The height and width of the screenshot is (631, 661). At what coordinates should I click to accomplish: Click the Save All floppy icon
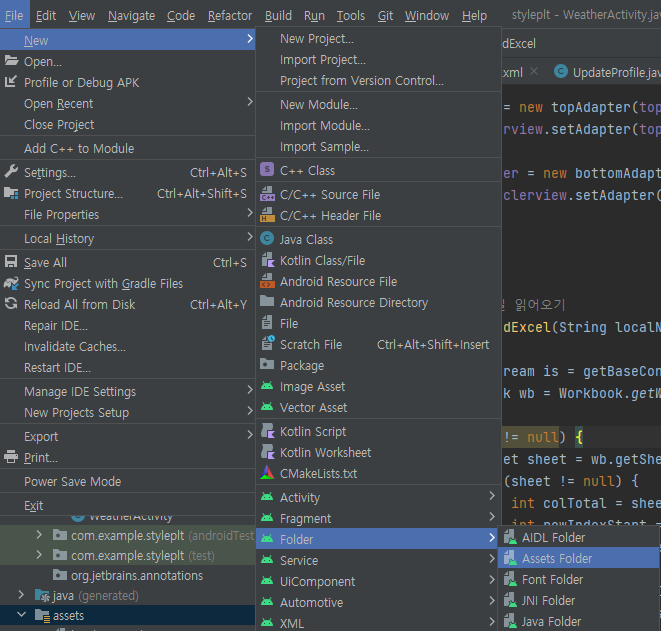11,262
